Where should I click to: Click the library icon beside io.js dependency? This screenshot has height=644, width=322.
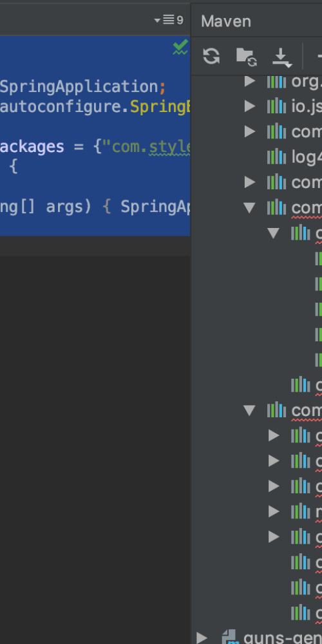tap(276, 106)
